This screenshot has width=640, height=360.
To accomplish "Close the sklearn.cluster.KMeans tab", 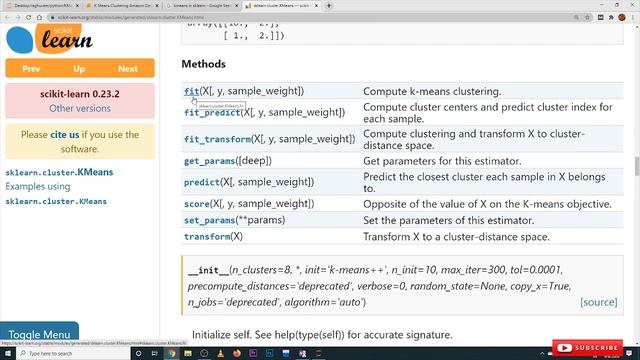I will click(x=316, y=6).
